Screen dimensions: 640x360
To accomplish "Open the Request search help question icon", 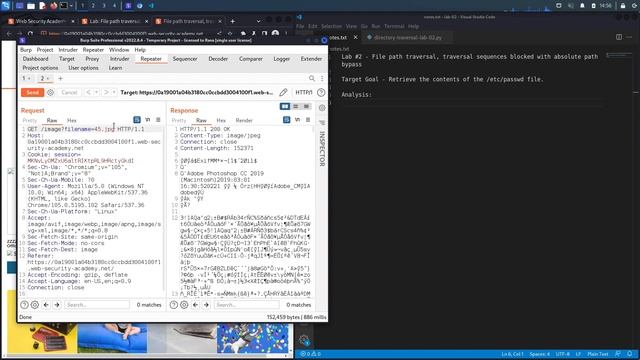I will pos(24,305).
